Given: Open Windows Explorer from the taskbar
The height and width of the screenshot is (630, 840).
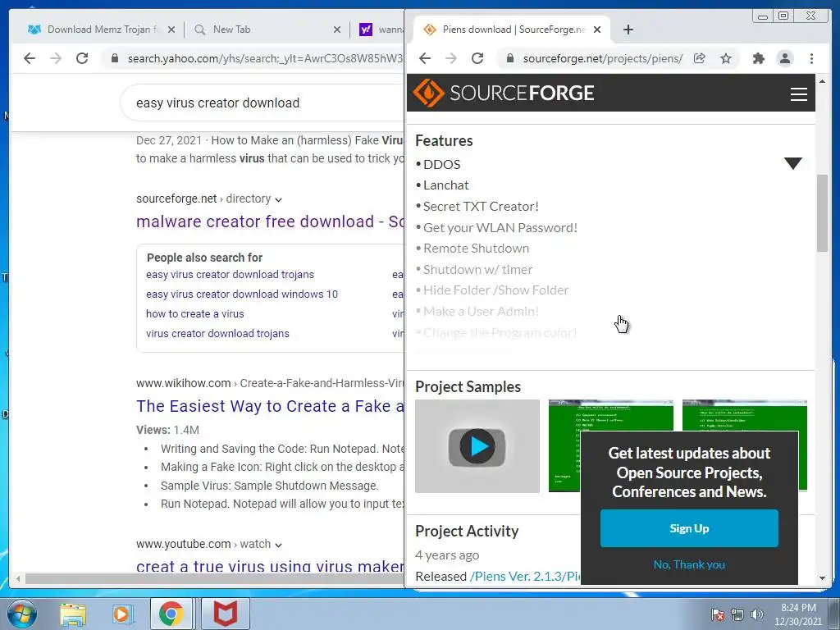Looking at the screenshot, I should [x=73, y=614].
